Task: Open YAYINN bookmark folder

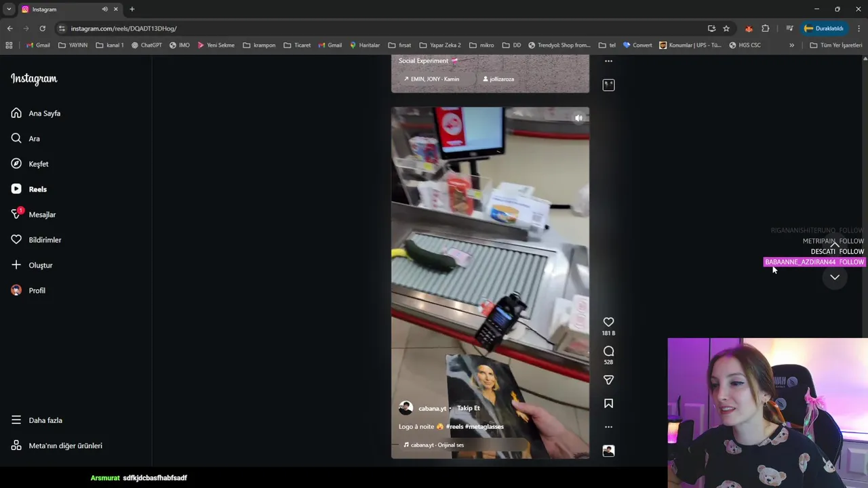Action: (x=73, y=45)
